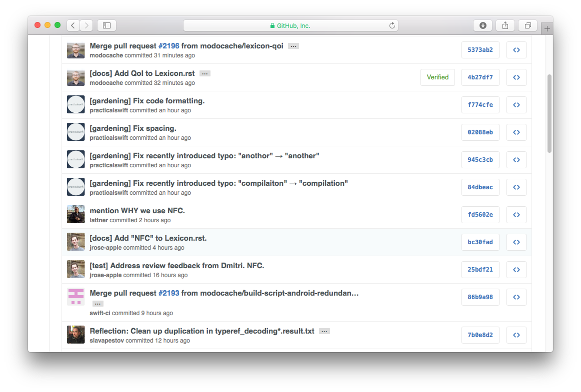The width and height of the screenshot is (581, 392).
Task: Open commit hash 86b9a98
Action: (x=480, y=297)
